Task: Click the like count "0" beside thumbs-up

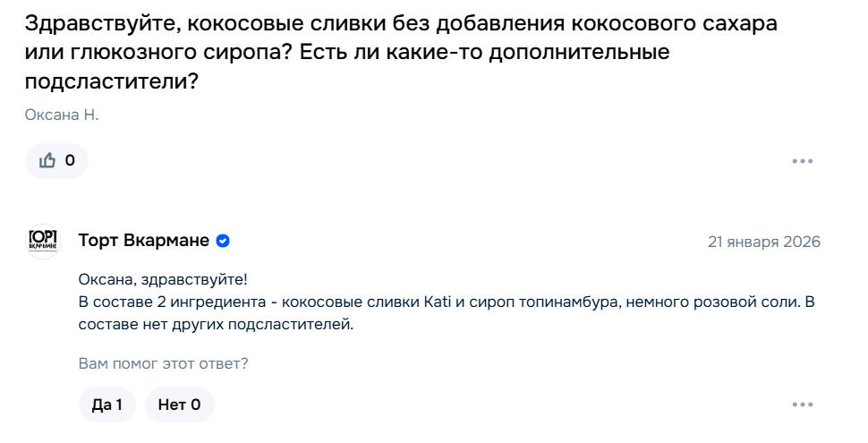Action: [x=70, y=161]
